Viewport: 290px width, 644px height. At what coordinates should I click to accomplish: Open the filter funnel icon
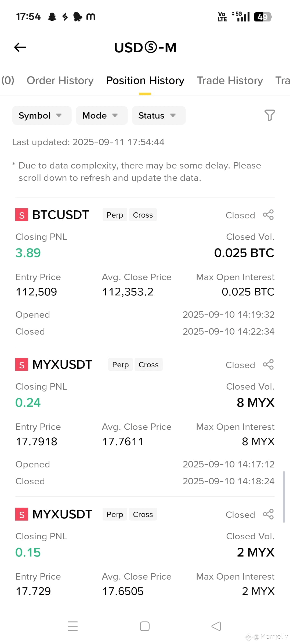270,115
